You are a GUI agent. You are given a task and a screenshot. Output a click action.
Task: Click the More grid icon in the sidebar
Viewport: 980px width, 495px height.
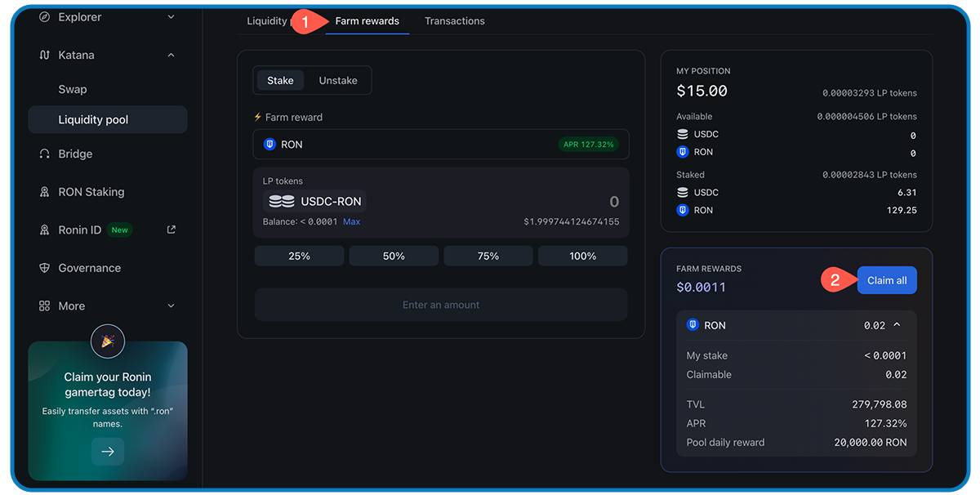coord(44,305)
